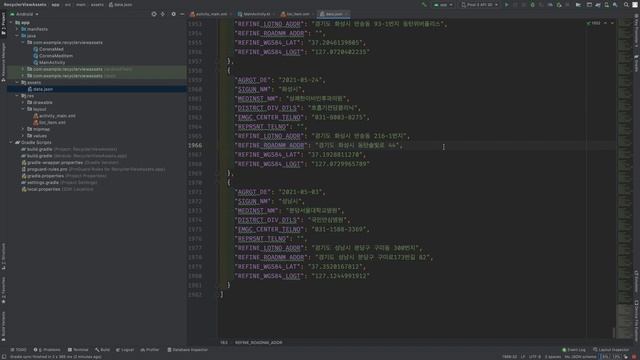Image resolution: width=640 pixels, height=360 pixels.
Task: Expand the values folder
Action: pos(23,136)
